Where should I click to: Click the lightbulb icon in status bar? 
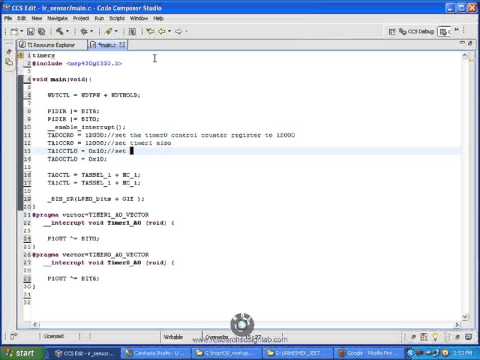435,337
